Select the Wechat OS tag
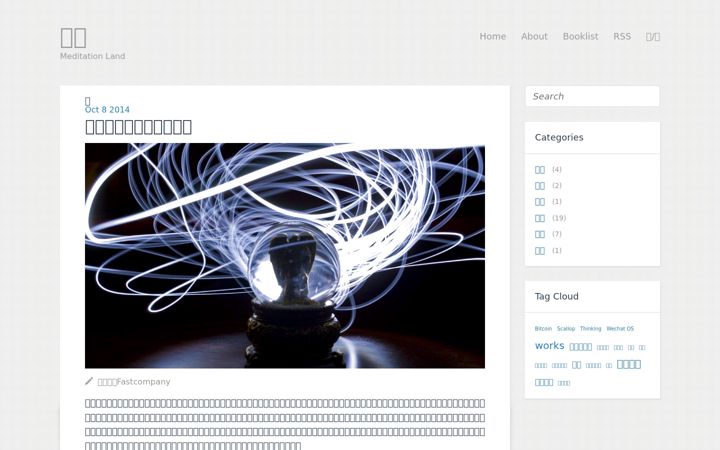 620,329
